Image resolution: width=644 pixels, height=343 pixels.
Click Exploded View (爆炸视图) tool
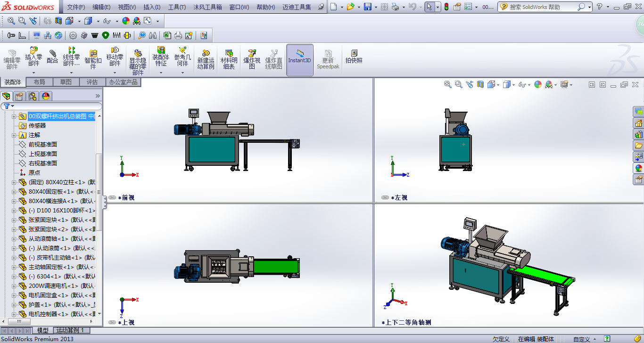252,59
